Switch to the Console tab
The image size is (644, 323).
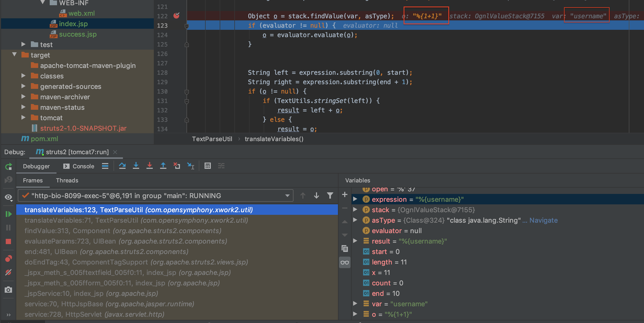pos(79,166)
